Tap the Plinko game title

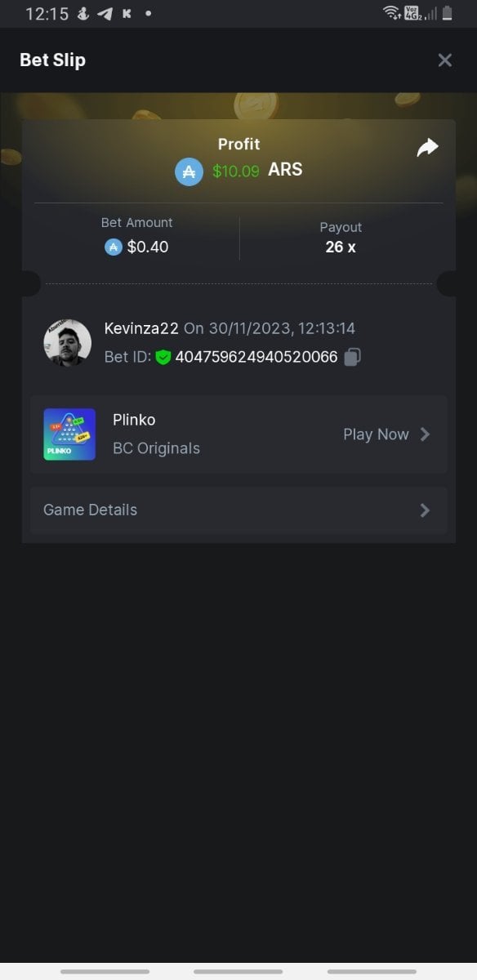134,420
